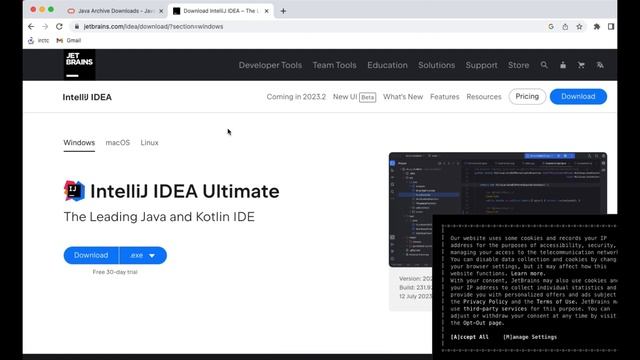Click the IntelliJ IDEA Ultimate logo icon

coord(74,191)
